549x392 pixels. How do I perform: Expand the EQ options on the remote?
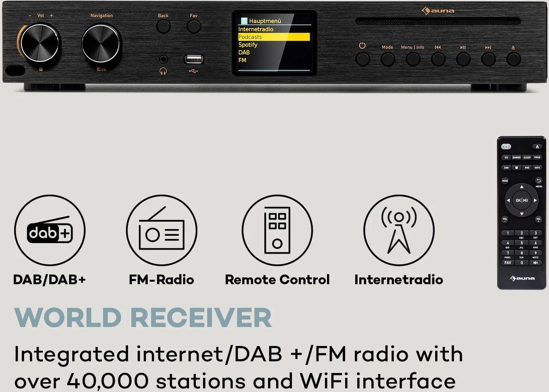pos(506,157)
